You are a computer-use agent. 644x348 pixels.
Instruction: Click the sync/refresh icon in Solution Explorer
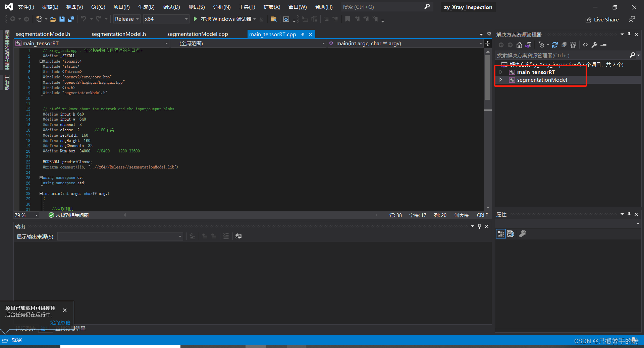click(555, 45)
